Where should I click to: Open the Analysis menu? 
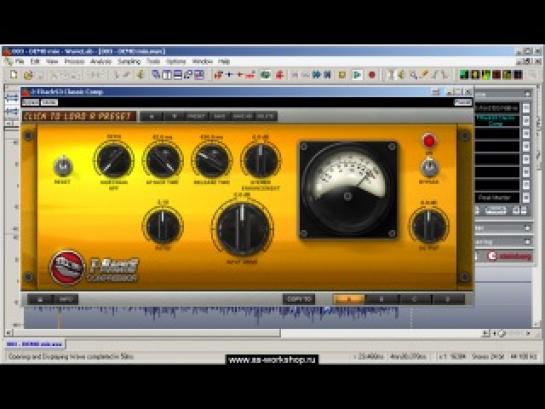tap(101, 62)
